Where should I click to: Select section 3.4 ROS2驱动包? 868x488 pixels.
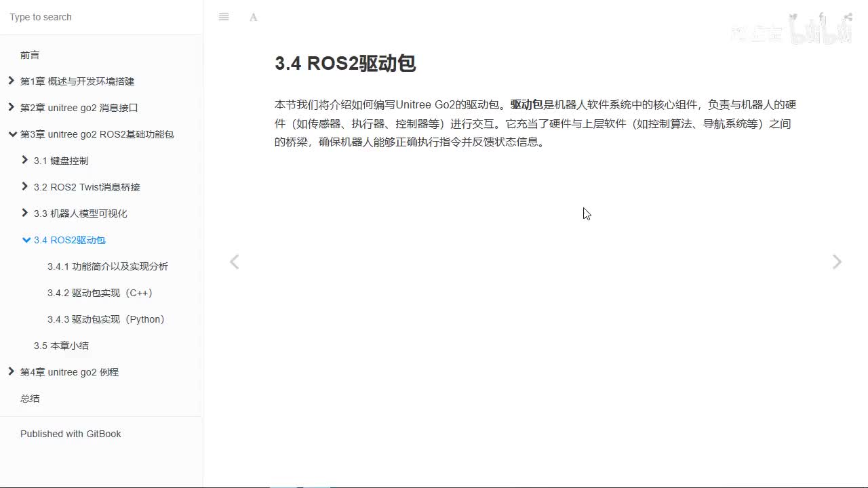point(70,240)
